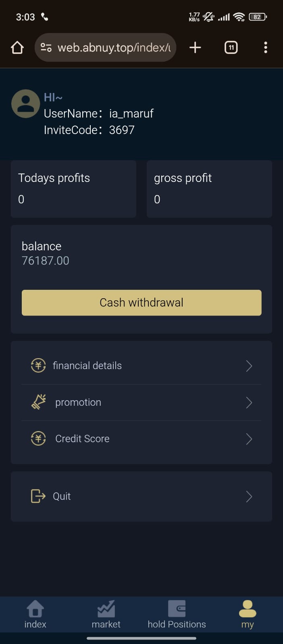
Task: Switch to the market tab
Action: [106, 615]
